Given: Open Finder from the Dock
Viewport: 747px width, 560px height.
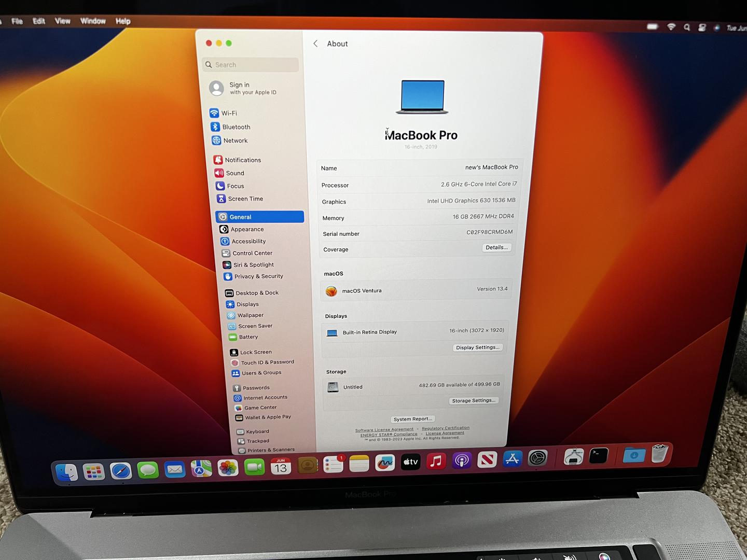Looking at the screenshot, I should (66, 472).
